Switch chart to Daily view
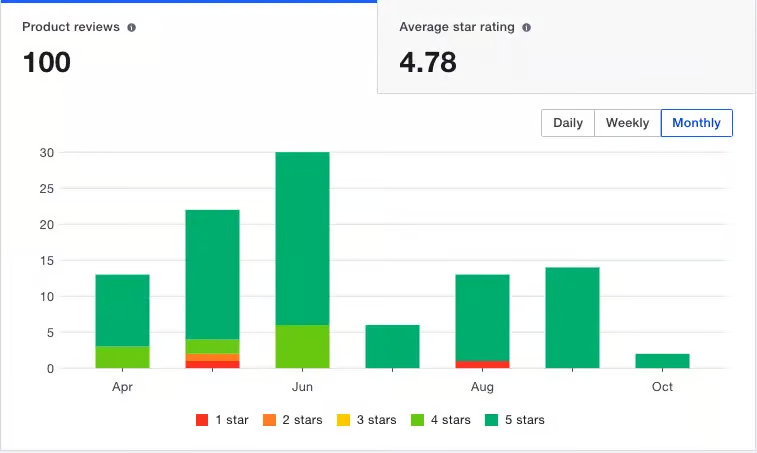The height and width of the screenshot is (453, 757). pos(567,123)
